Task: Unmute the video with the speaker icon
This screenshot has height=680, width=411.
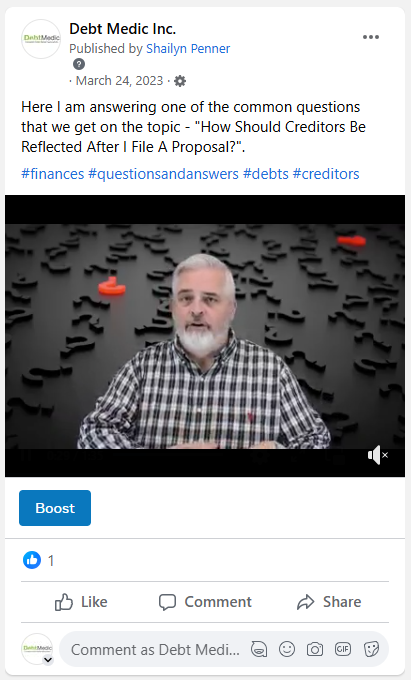Action: pyautogui.click(x=378, y=455)
